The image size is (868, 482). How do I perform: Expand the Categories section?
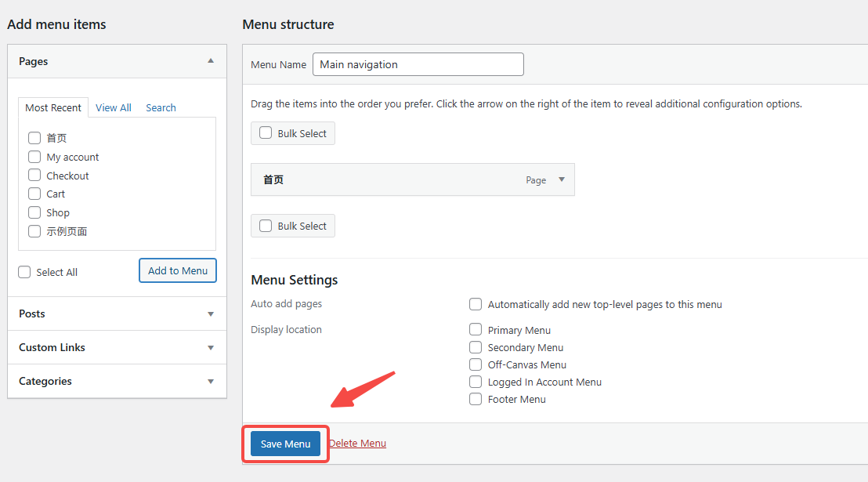211,381
